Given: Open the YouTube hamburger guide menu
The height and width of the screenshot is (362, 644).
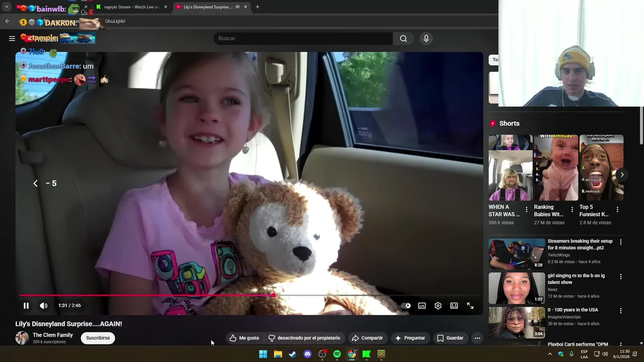Looking at the screenshot, I should (12, 38).
